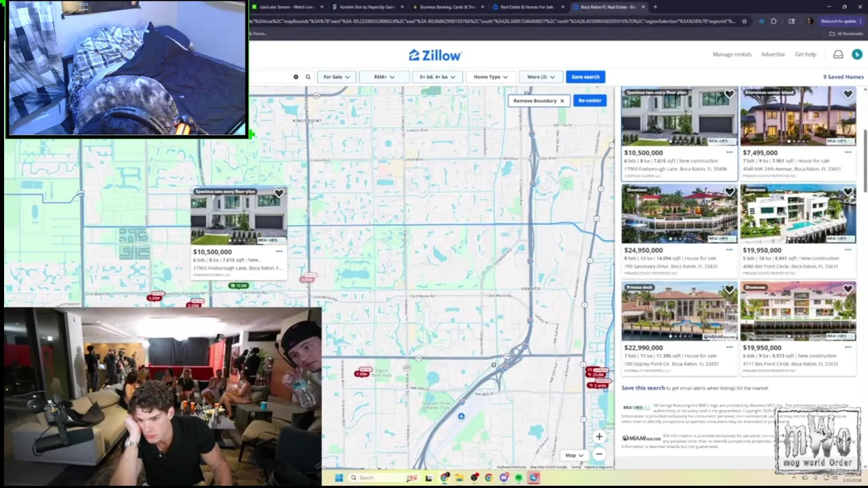
Task: Bookmark this page with the star icon
Action: [745, 21]
